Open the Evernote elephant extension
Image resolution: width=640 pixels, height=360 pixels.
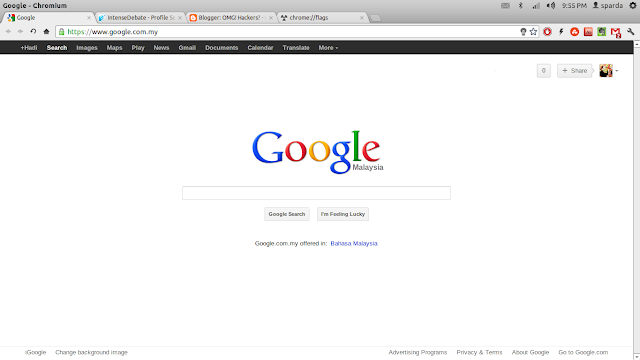pos(601,32)
